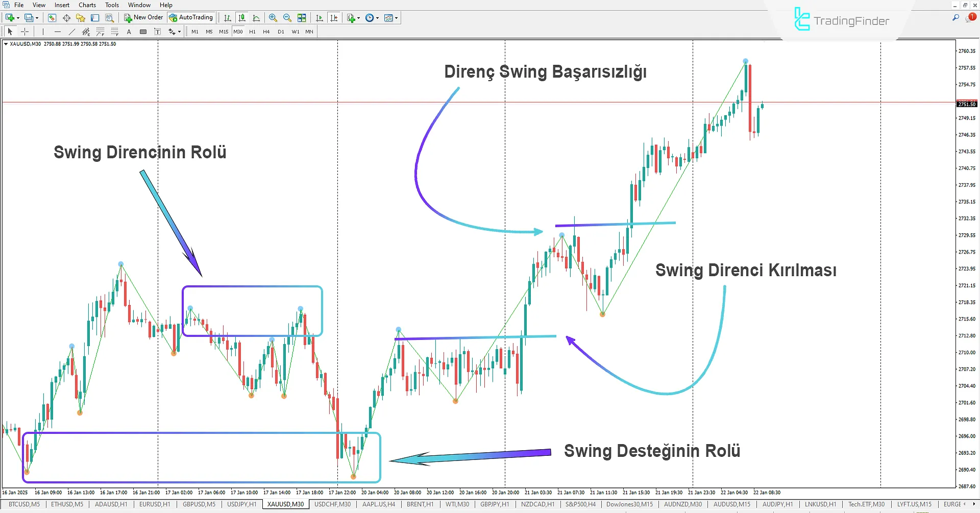Select the vertical line drawing tool

[x=42, y=31]
